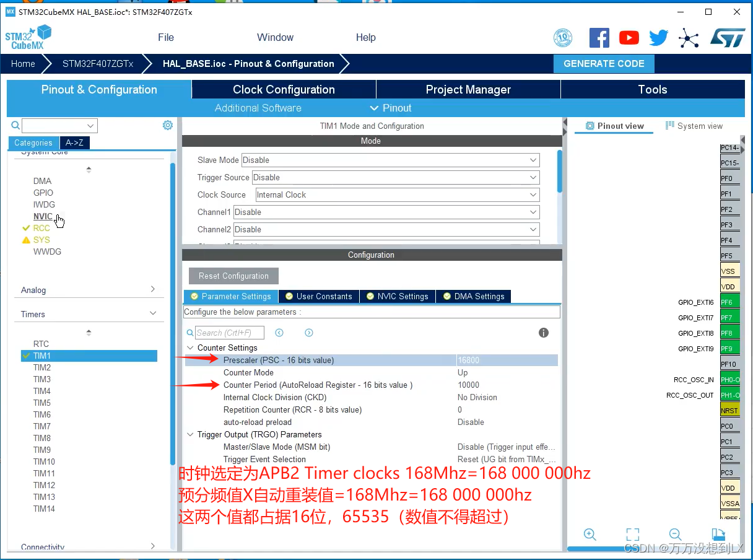This screenshot has width=753, height=560.
Task: Open the Facebook icon link
Action: (599, 38)
